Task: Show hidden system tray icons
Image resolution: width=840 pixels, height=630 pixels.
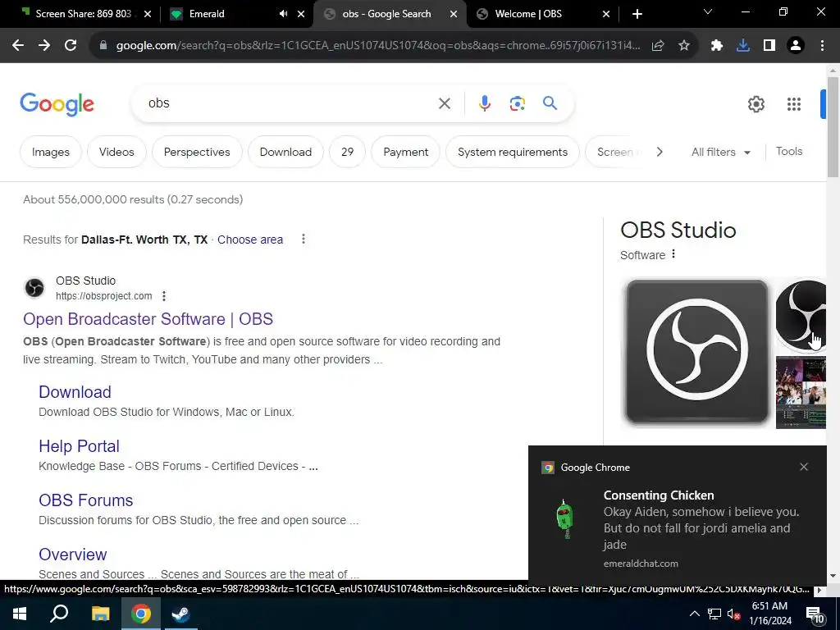Action: pyautogui.click(x=694, y=614)
